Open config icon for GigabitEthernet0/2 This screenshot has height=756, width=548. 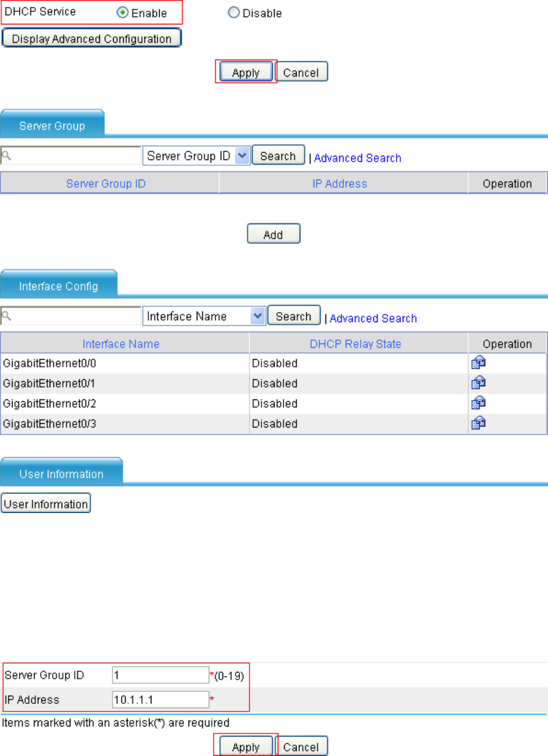[478, 403]
